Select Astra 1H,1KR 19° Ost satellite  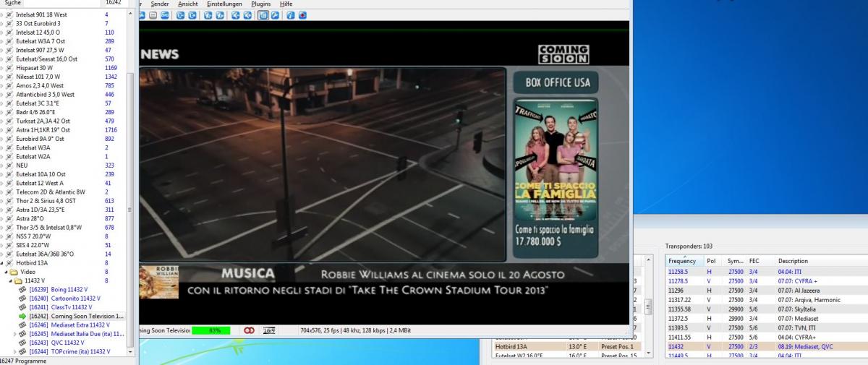pyautogui.click(x=43, y=130)
